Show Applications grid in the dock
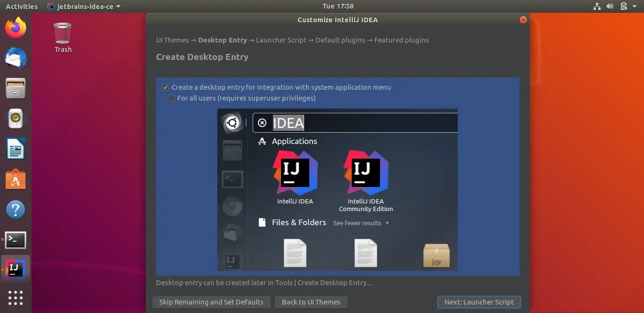Image resolution: width=644 pixels, height=313 pixels. click(x=16, y=297)
